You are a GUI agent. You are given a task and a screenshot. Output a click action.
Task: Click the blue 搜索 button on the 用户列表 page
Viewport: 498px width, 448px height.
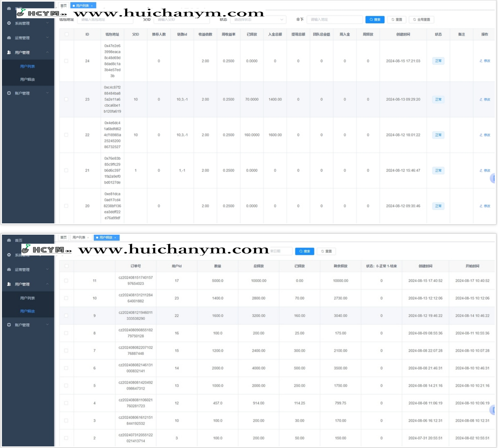375,20
